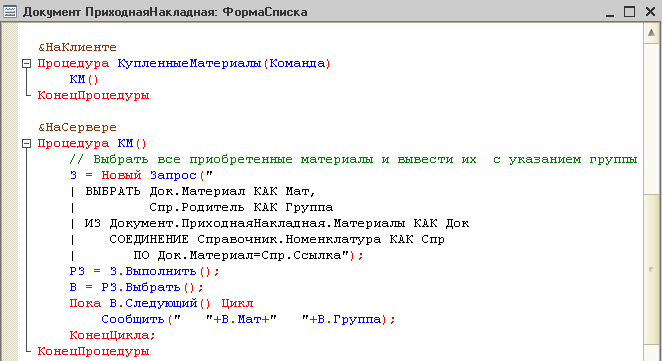662x361 pixels.
Task: Click the 'РЗ = З.Выполнить()' line
Action: tap(144, 271)
